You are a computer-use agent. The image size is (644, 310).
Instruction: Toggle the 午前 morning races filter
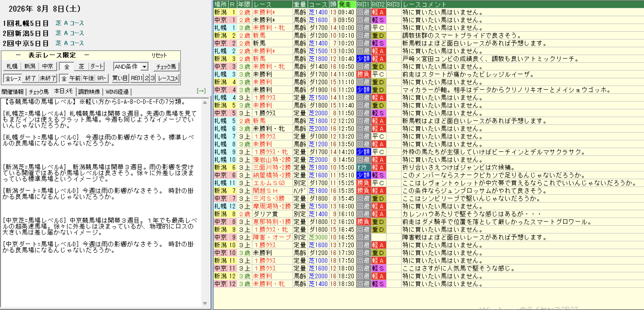pyautogui.click(x=75, y=78)
